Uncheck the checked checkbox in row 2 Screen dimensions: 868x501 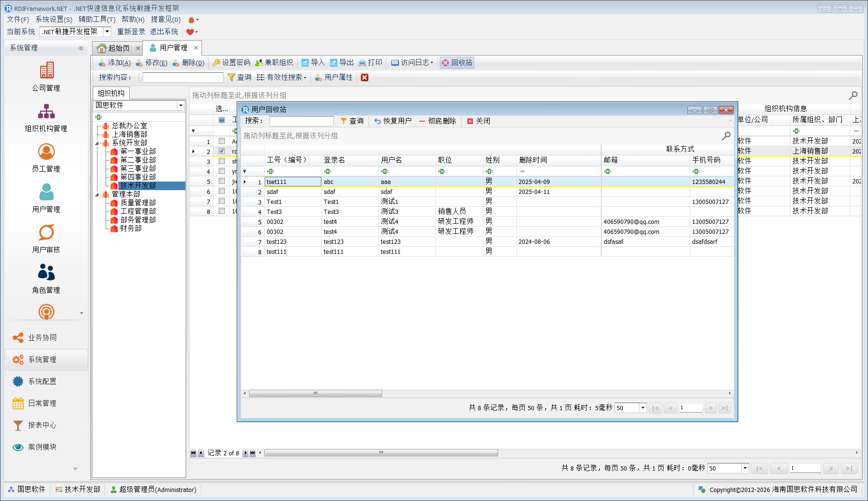[x=222, y=151]
